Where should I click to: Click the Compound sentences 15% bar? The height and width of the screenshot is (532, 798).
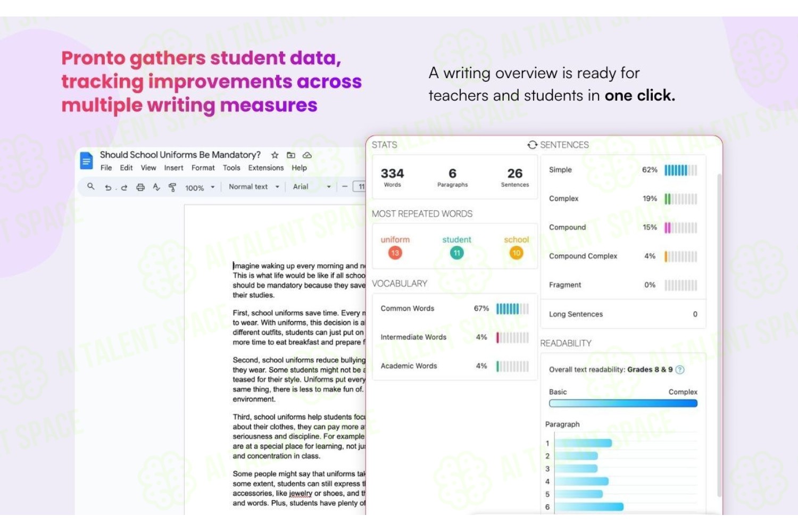(680, 228)
